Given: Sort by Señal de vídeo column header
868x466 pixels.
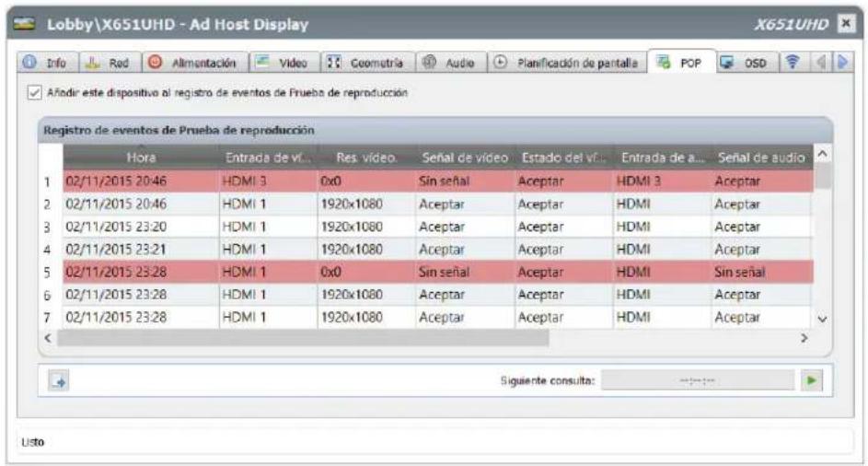Looking at the screenshot, I should [x=465, y=157].
